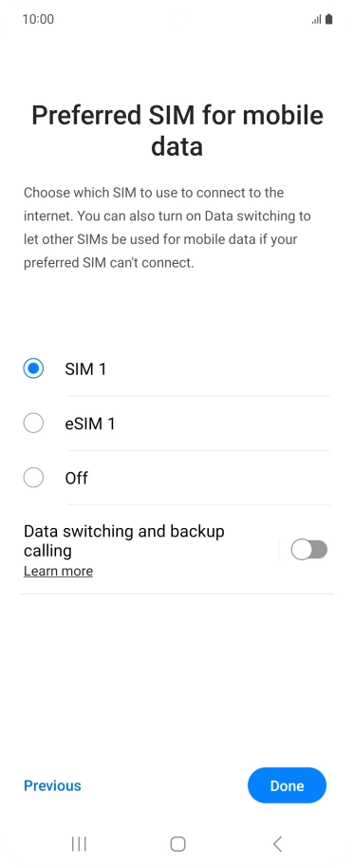The width and height of the screenshot is (354, 868).
Task: Tap the SIM 1 option label
Action: click(85, 368)
